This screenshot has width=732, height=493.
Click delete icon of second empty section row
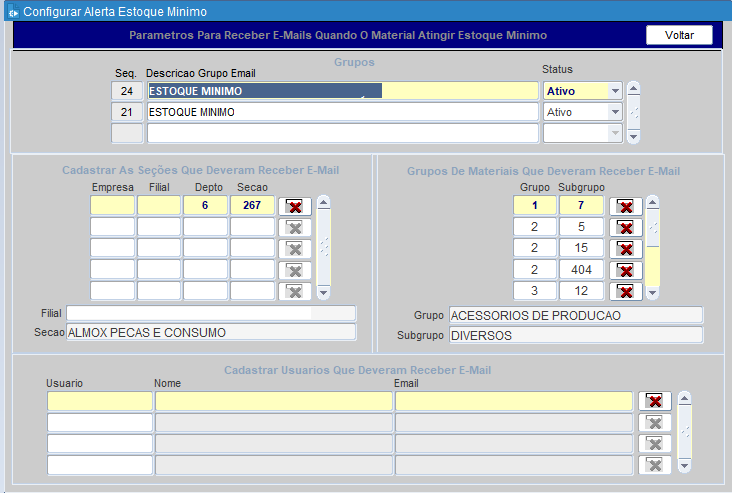295,227
